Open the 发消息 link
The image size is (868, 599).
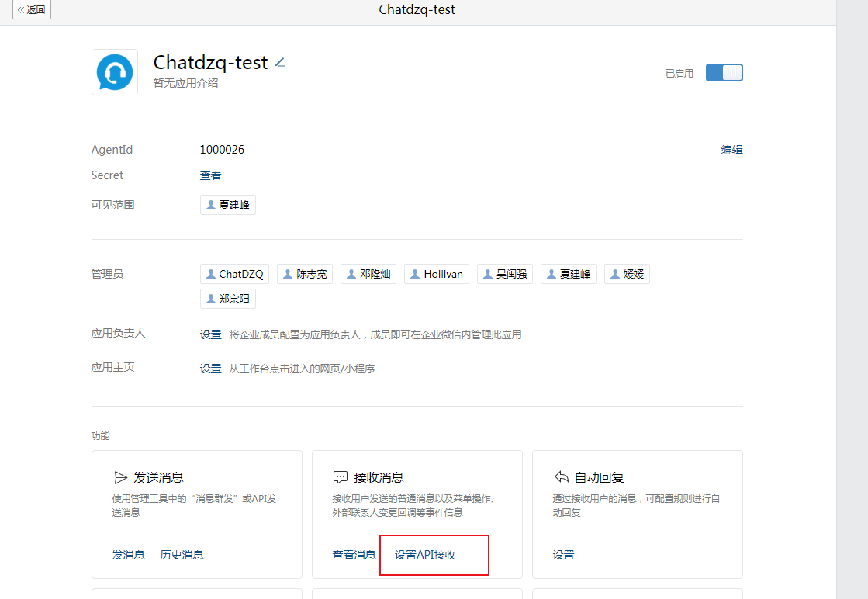129,555
